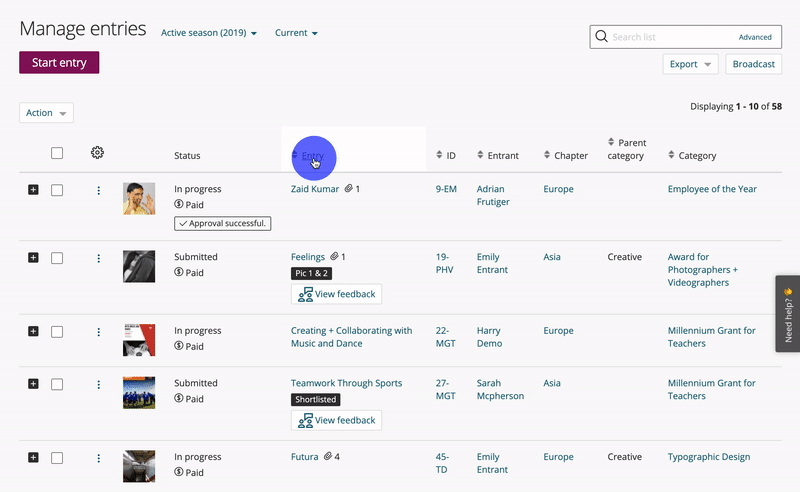Expand the Teamwork Through Sports row plus button
Screen dimensions: 800x492
pos(33,384)
